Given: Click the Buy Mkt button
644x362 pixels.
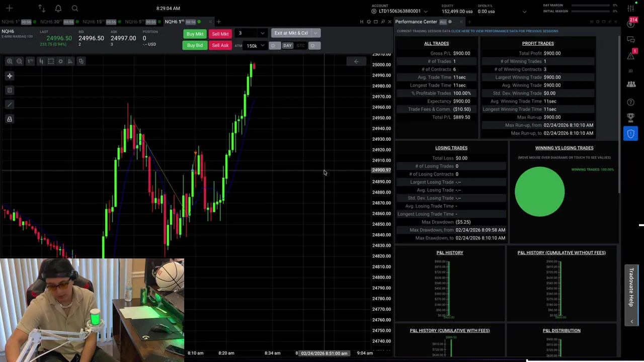Looking at the screenshot, I should (x=195, y=34).
